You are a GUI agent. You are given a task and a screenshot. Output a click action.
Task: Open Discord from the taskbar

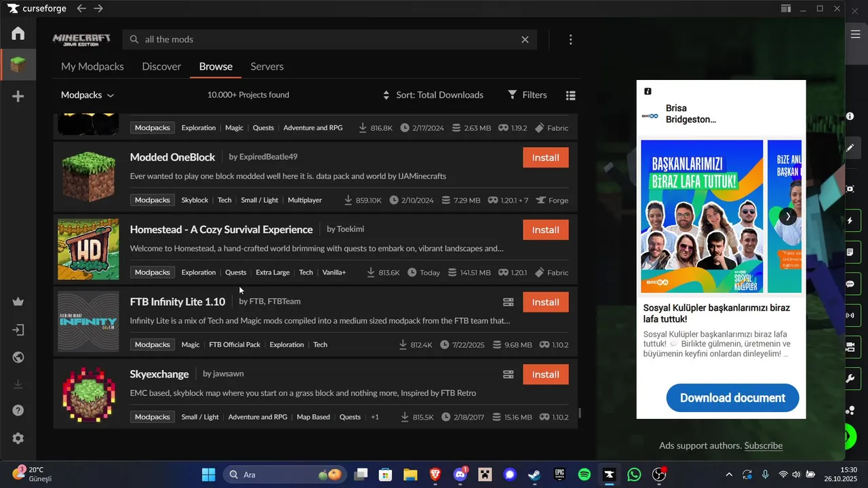tap(460, 474)
